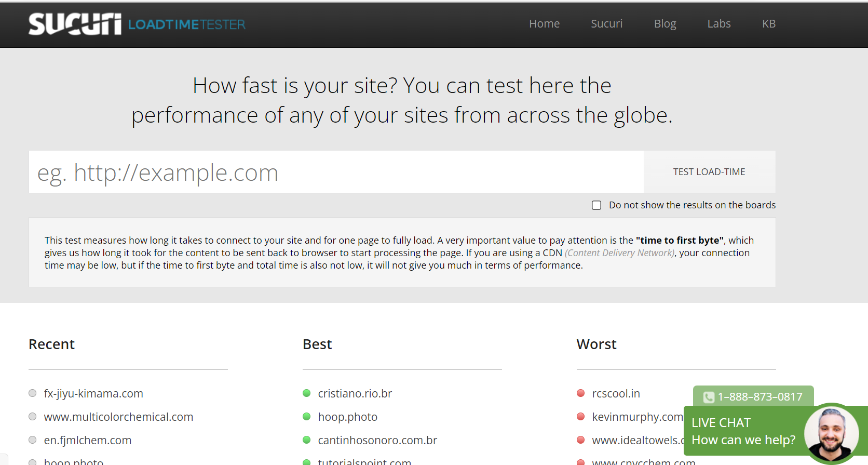Enable 'Do not show results on boards' checkbox
This screenshot has height=465, width=868.
coord(596,205)
